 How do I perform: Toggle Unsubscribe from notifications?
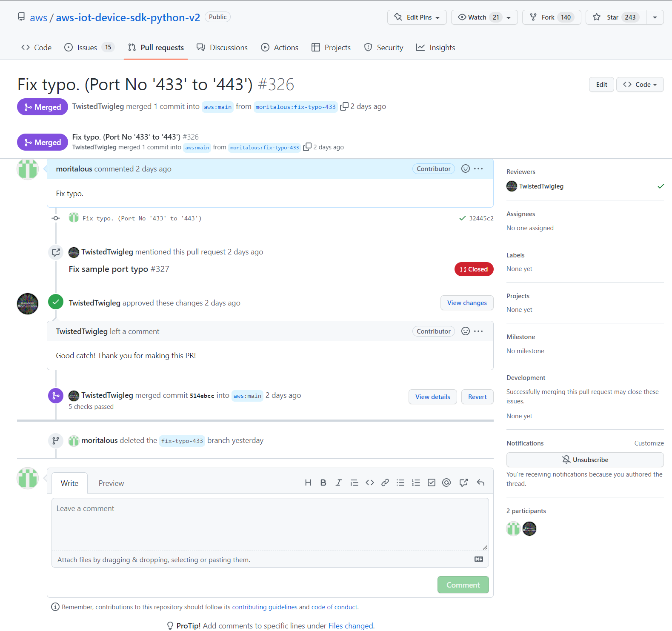point(585,460)
